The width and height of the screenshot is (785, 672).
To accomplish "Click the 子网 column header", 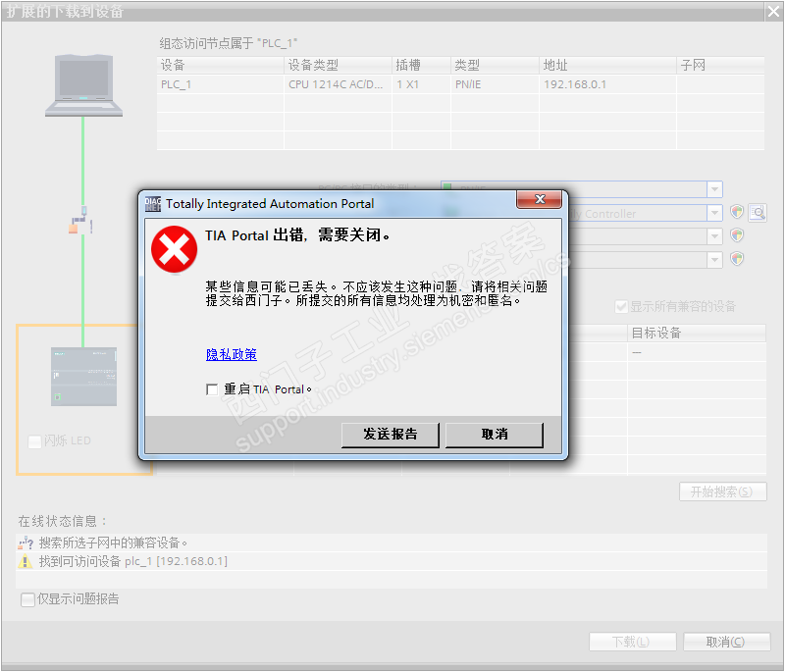I will point(720,65).
